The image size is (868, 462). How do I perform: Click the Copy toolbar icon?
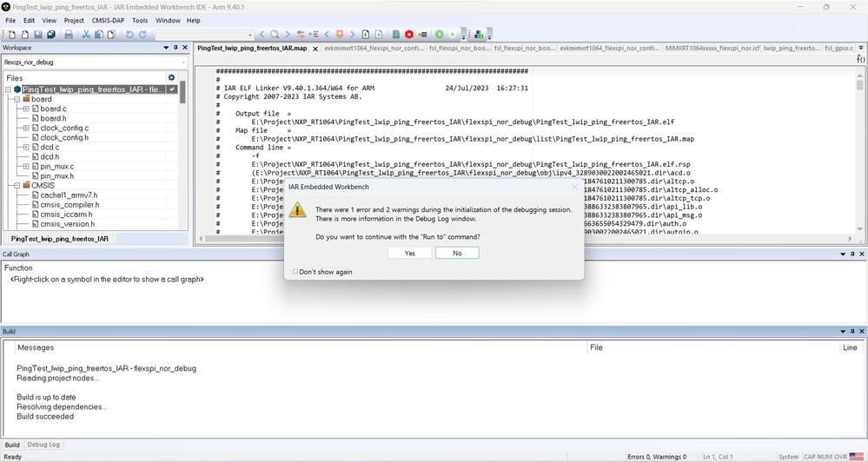coord(98,35)
